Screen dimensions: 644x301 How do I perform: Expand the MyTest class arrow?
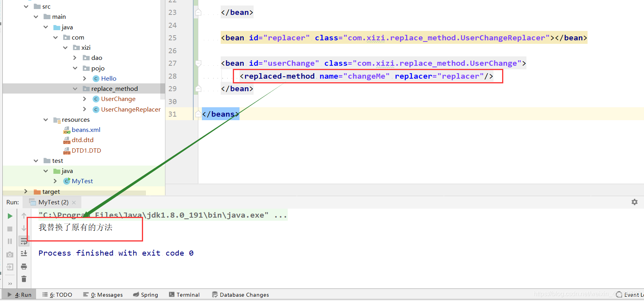pos(55,181)
